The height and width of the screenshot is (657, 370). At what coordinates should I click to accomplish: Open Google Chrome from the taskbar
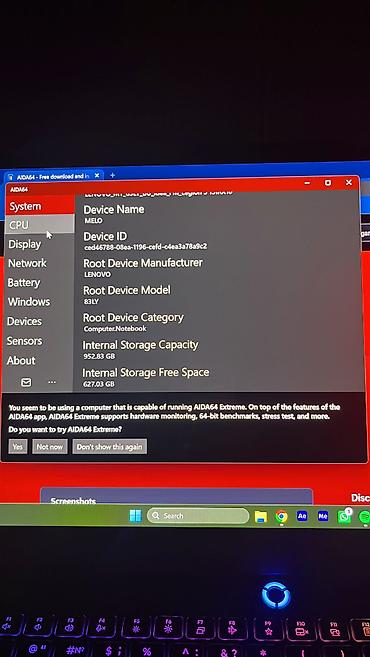[x=282, y=516]
